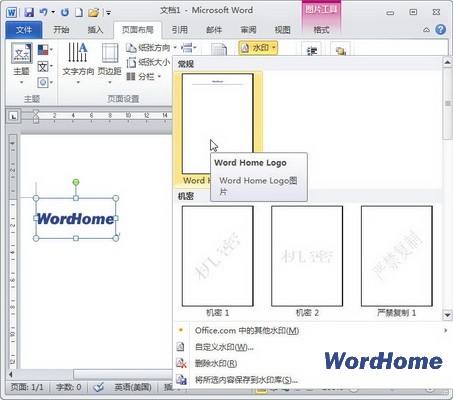The image size is (453, 400).
Task: Select Word Home Logo watermark thumbnail
Action: (218, 129)
